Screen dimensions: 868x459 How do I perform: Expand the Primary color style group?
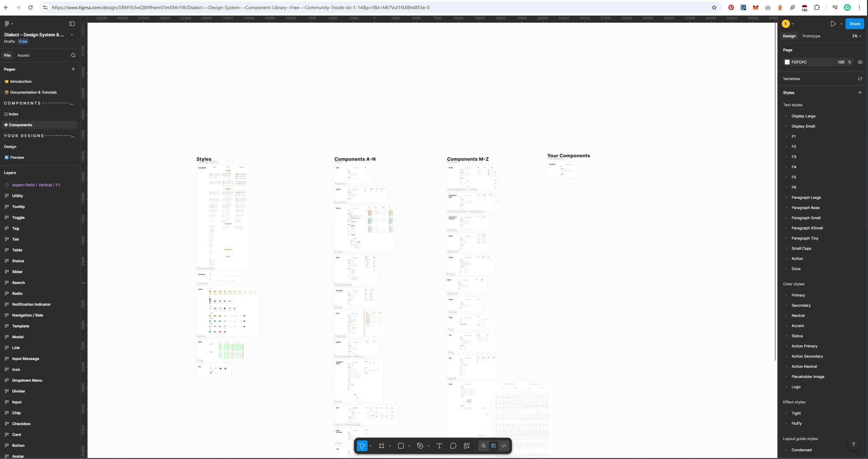point(786,295)
